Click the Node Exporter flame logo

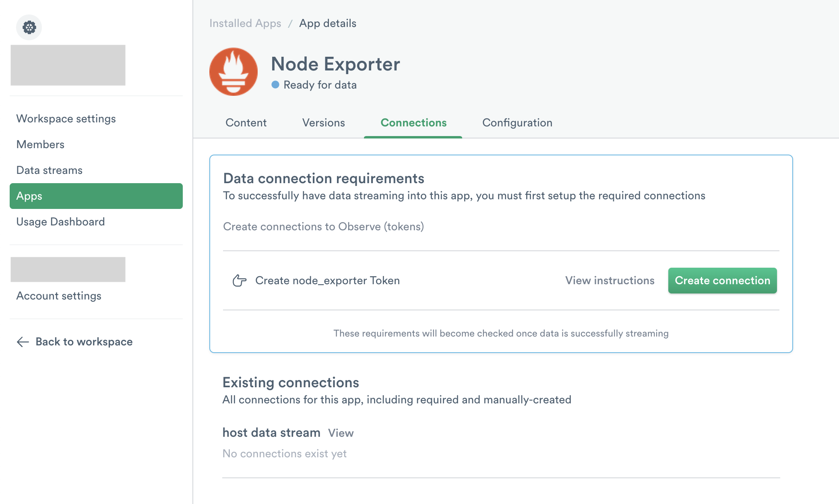[234, 72]
